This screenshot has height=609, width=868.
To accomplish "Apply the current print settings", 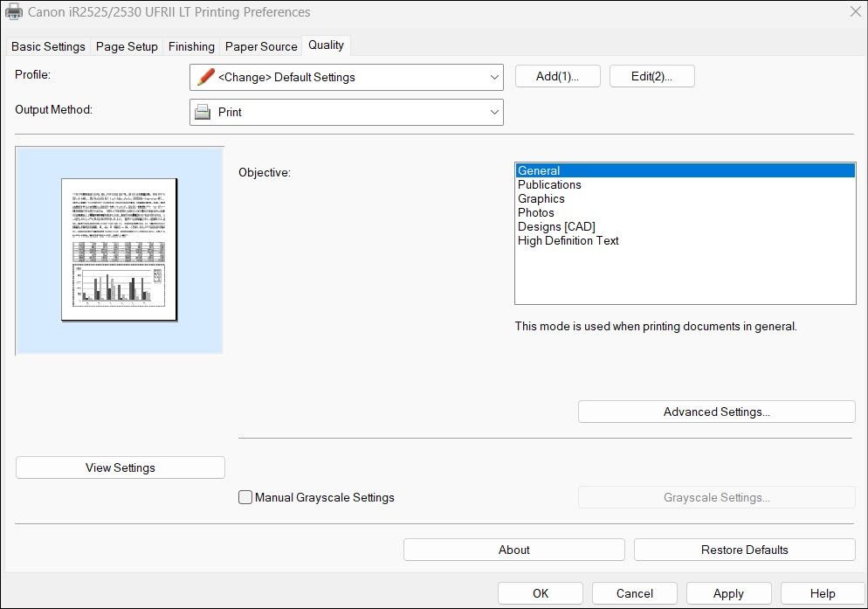I will coord(728,593).
